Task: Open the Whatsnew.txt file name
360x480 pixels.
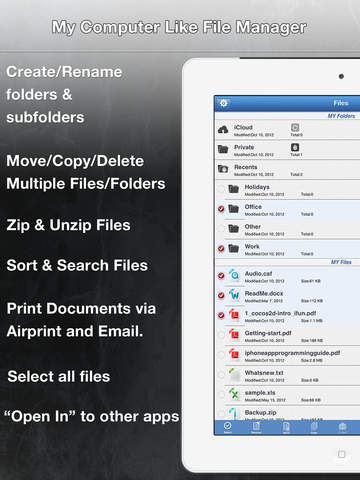Action: coord(264,372)
